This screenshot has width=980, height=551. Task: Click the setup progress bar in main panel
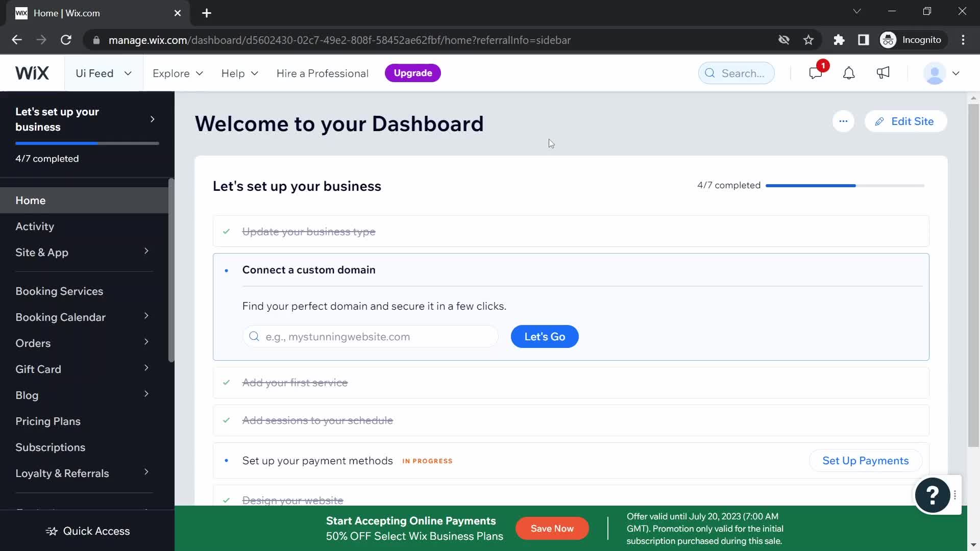[x=845, y=186]
